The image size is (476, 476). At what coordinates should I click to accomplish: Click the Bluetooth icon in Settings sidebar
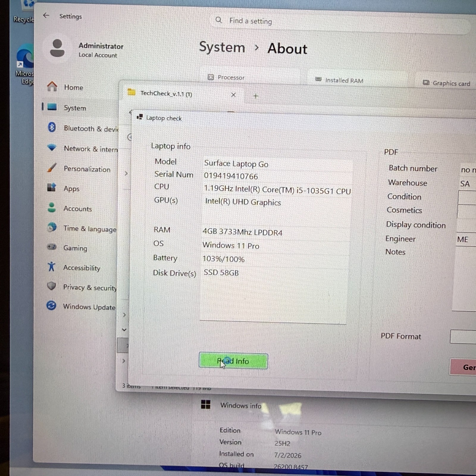52,127
